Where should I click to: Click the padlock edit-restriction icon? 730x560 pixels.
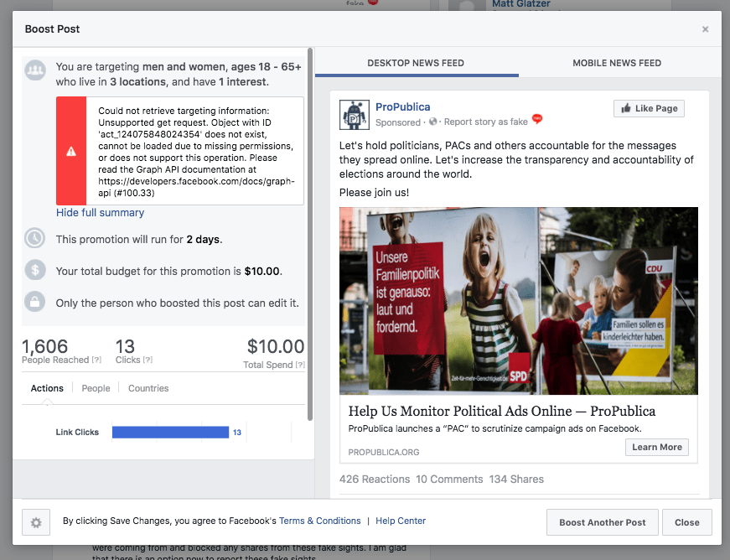click(35, 302)
